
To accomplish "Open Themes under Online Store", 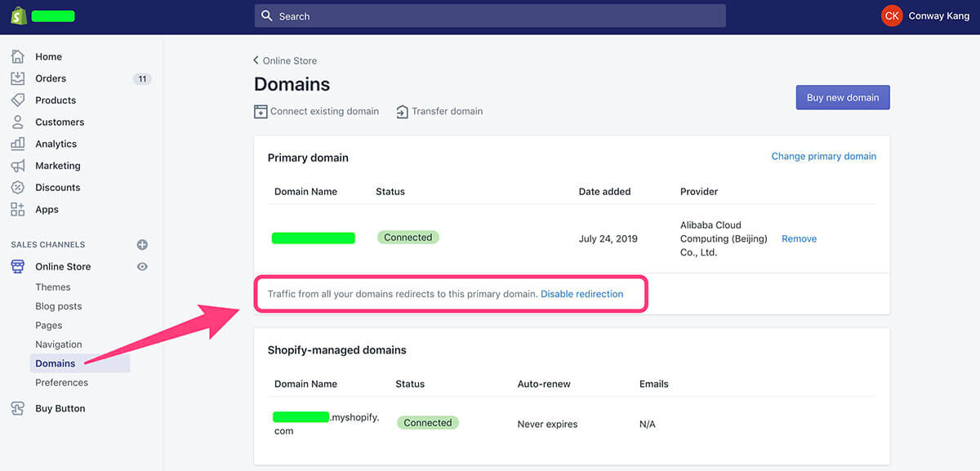I will [53, 287].
